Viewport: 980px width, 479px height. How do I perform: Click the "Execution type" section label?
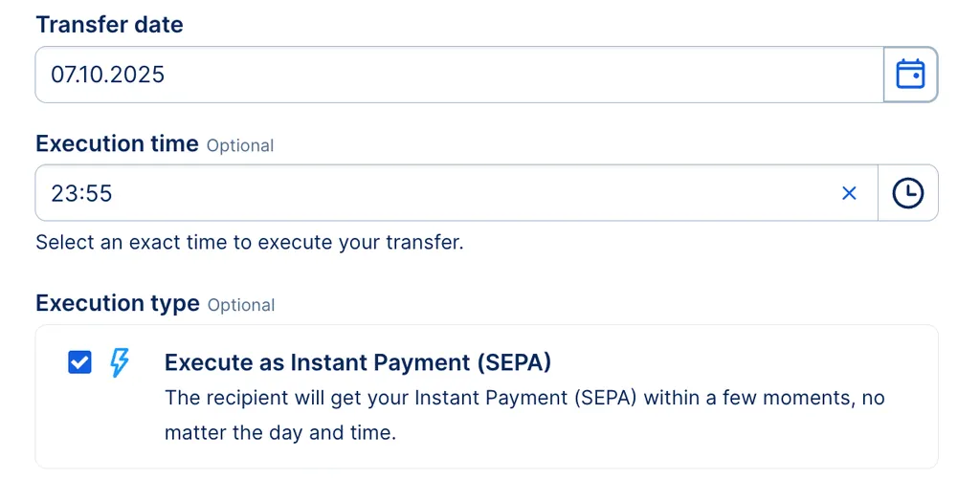[x=117, y=303]
